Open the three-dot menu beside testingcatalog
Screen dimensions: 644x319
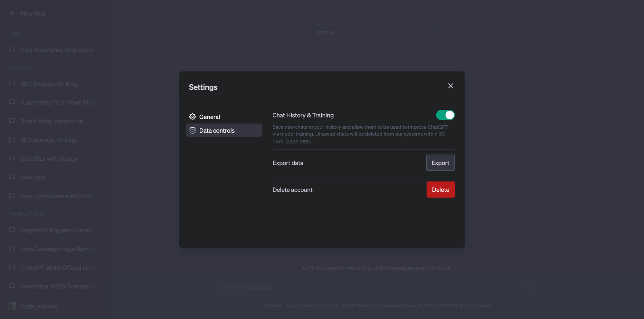(x=99, y=306)
